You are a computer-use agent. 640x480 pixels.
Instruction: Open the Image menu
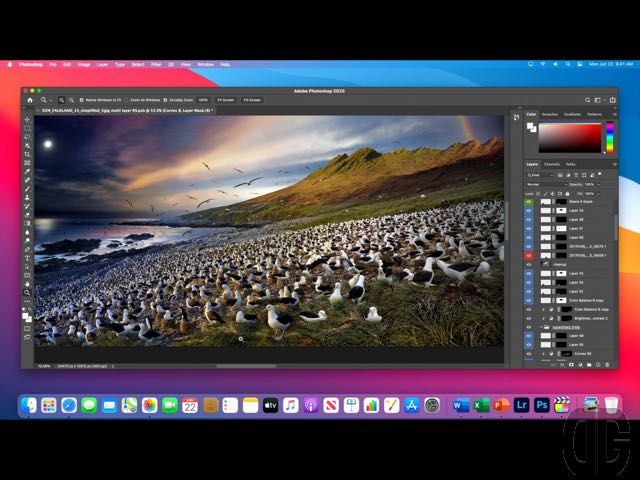click(x=84, y=64)
